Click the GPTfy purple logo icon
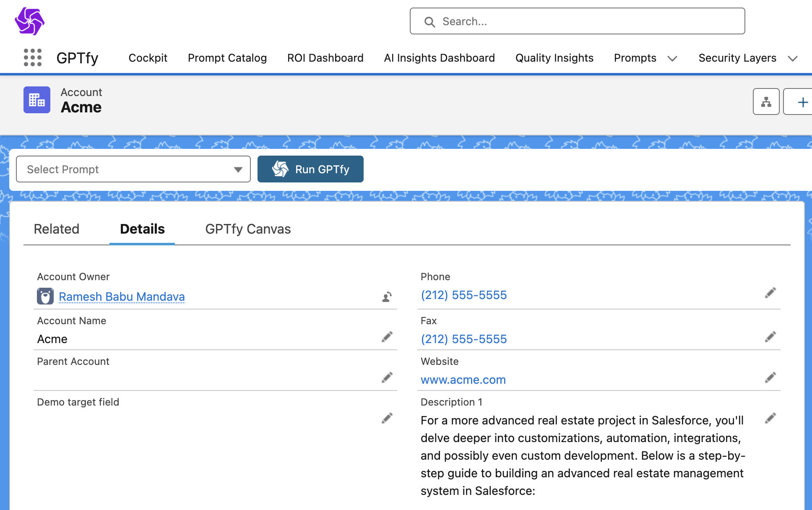The image size is (812, 510). [29, 21]
